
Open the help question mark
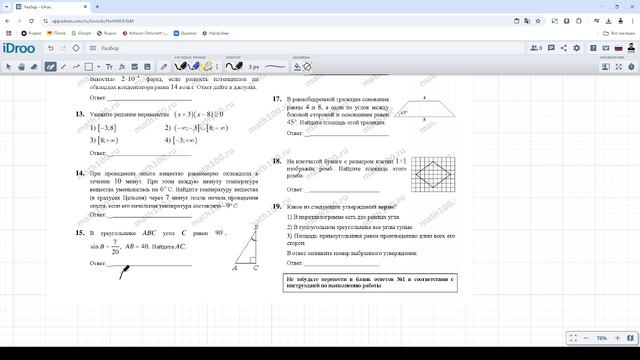point(593,48)
